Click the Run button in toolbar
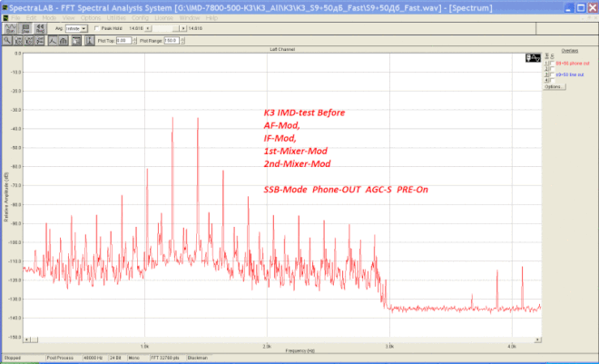 [10, 29]
